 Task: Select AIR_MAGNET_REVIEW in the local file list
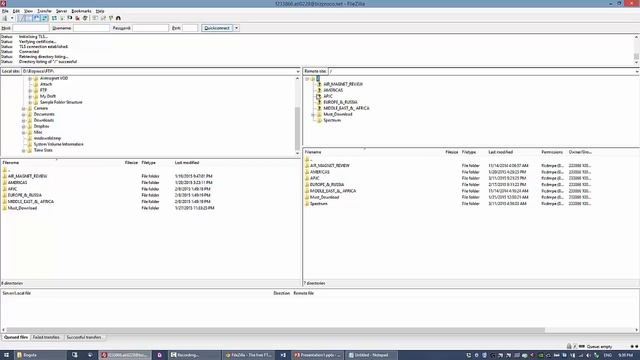coord(27,176)
